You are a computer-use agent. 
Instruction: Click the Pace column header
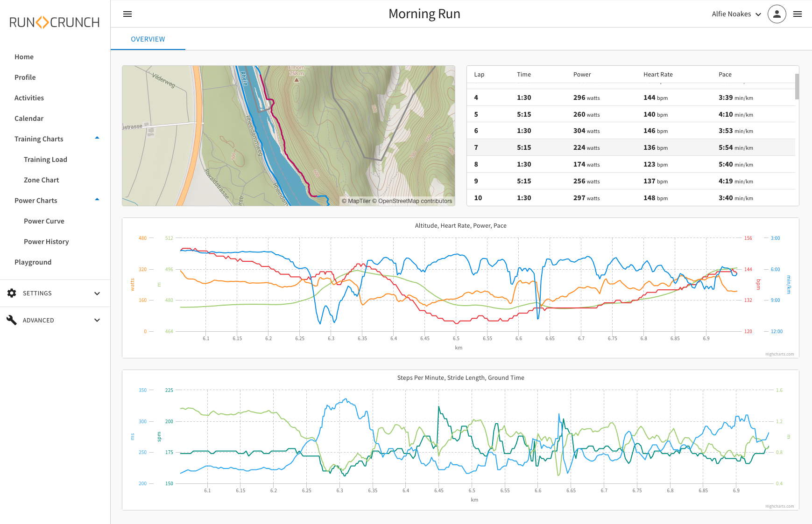click(725, 75)
